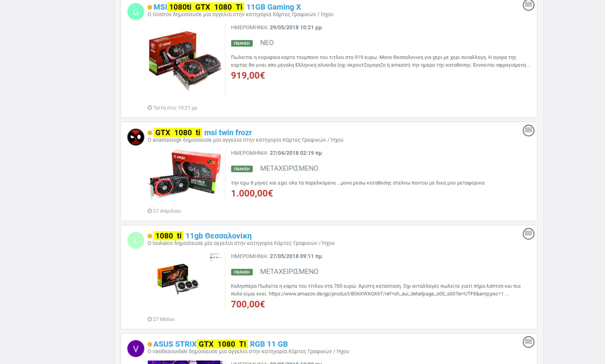This screenshot has width=605, height=364.
Task: Click the news icon on MSI Gaming X listing
Action: coord(528,5)
